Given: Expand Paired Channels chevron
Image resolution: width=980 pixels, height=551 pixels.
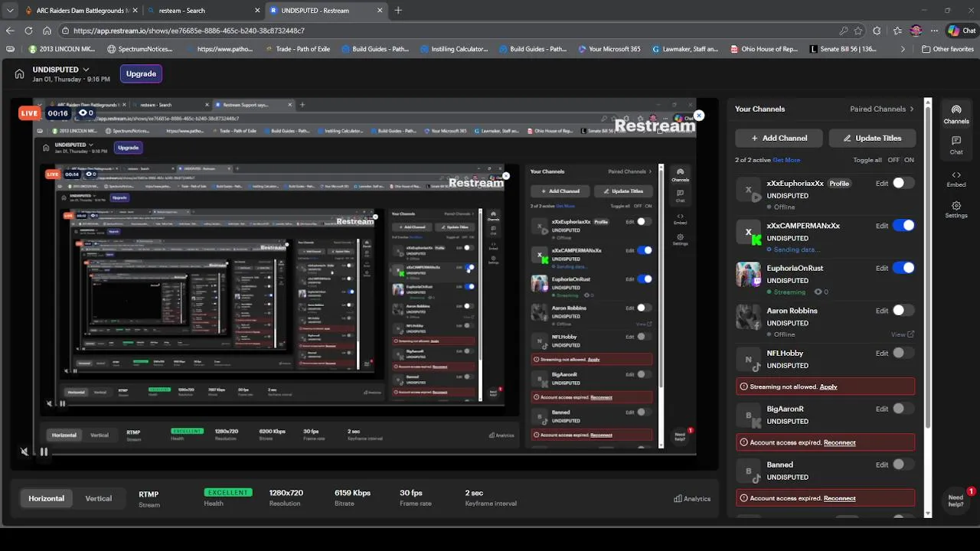Looking at the screenshot, I should [x=912, y=109].
